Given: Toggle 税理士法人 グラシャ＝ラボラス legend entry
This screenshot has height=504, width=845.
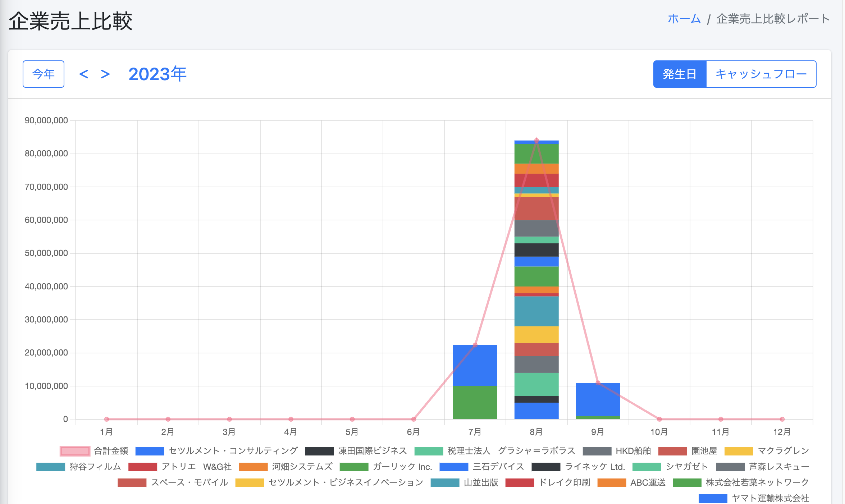Looking at the screenshot, I should [495, 451].
